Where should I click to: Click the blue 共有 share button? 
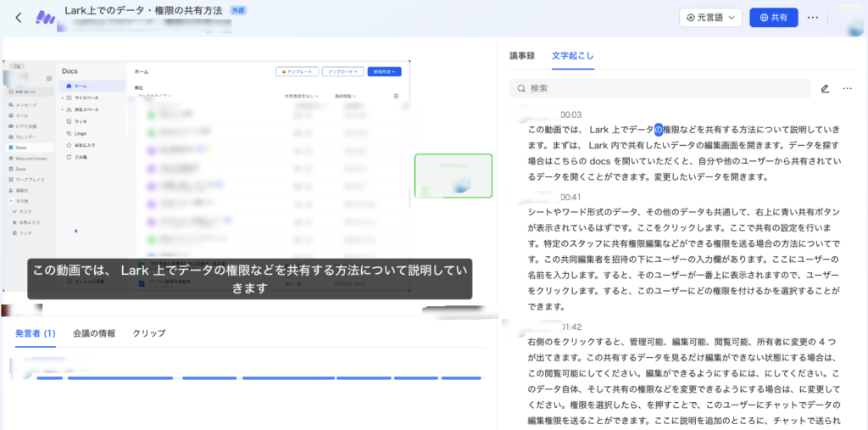click(x=773, y=18)
